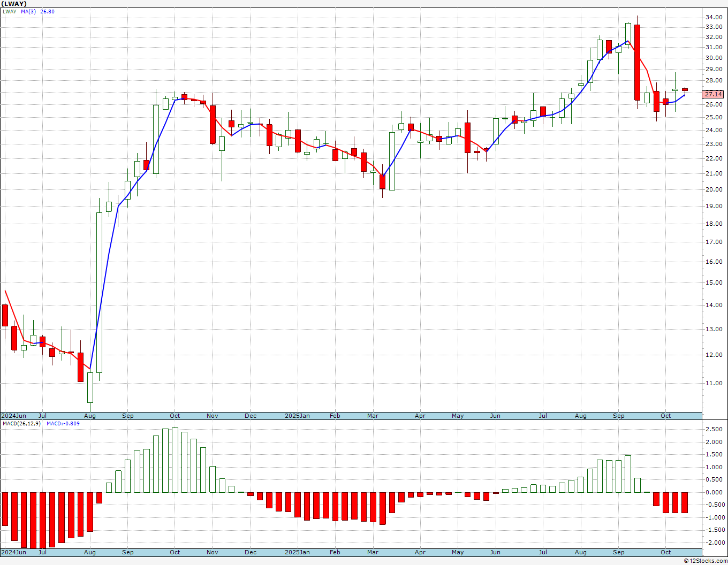Select the 24.00 price axis label
The width and height of the screenshot is (728, 565).
713,130
